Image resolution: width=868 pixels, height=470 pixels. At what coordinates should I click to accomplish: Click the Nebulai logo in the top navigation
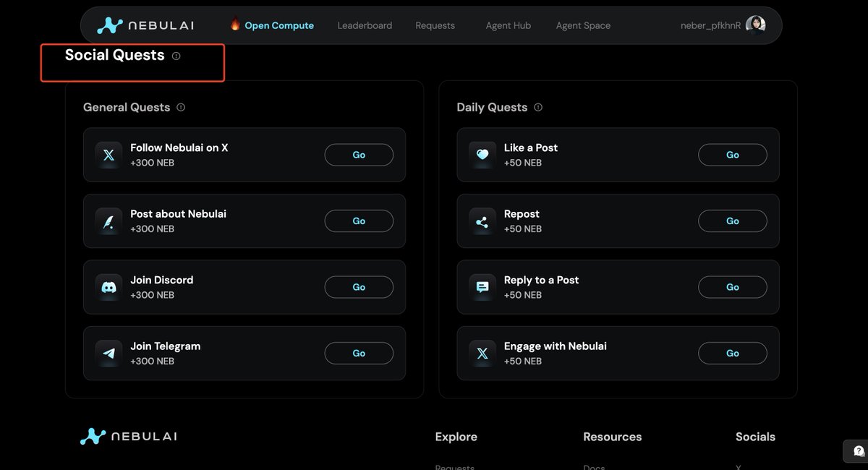[145, 25]
